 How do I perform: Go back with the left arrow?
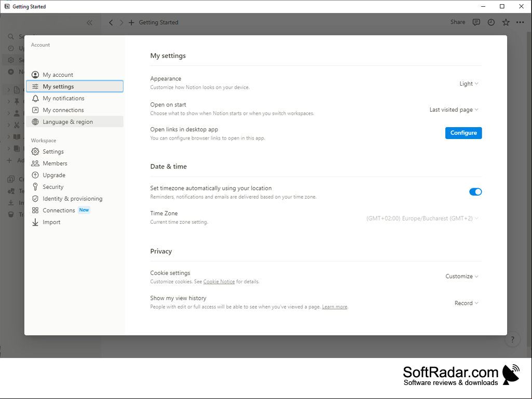point(111,23)
